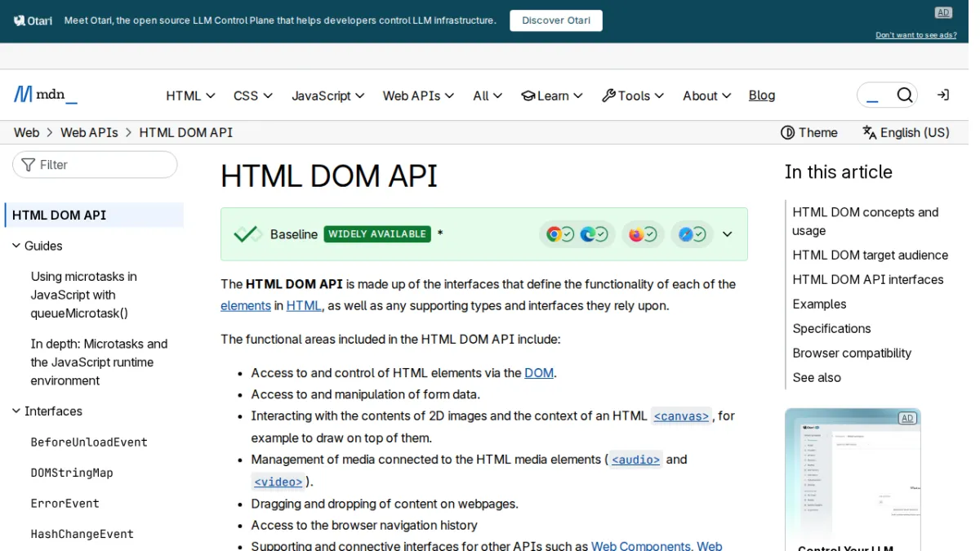Click the MDN logo
This screenshot has height=551, width=980.
pos(45,95)
